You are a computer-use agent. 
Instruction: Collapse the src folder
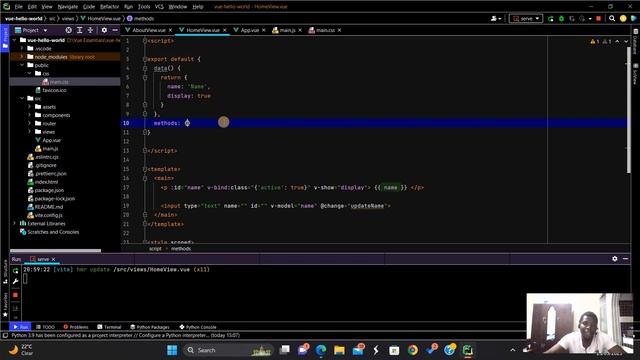(x=22, y=98)
